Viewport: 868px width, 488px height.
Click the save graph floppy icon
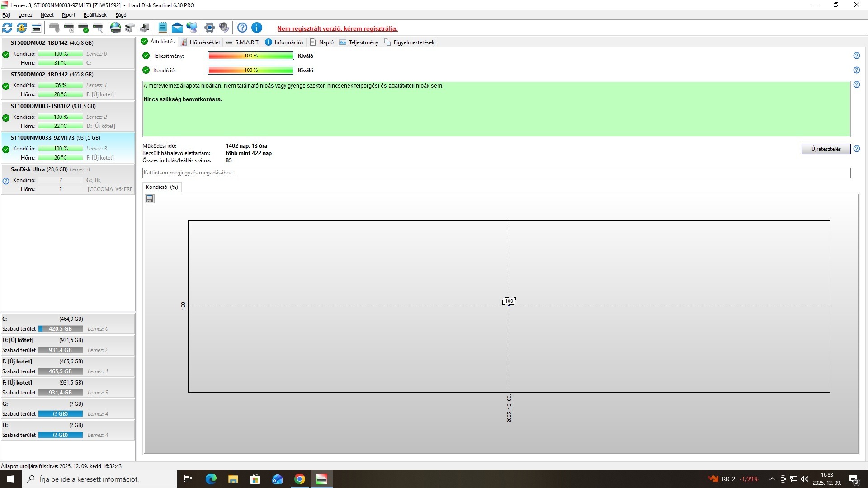coord(150,199)
